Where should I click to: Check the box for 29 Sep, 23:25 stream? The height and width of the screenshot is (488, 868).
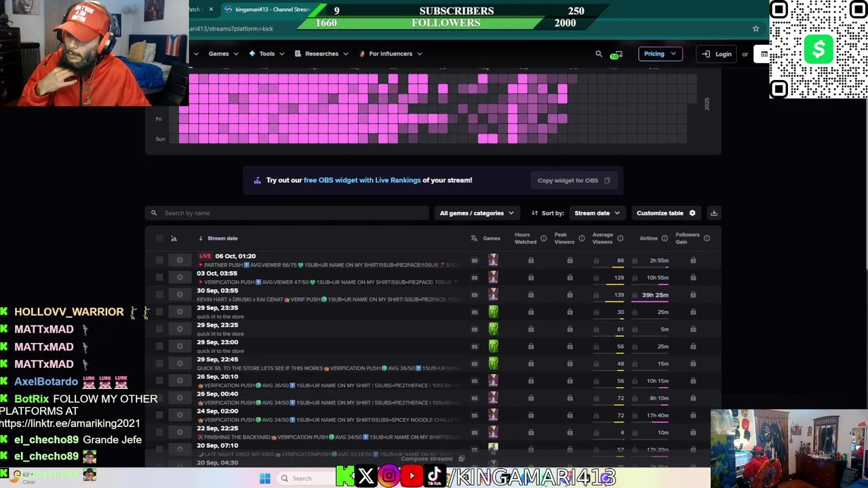tap(159, 329)
